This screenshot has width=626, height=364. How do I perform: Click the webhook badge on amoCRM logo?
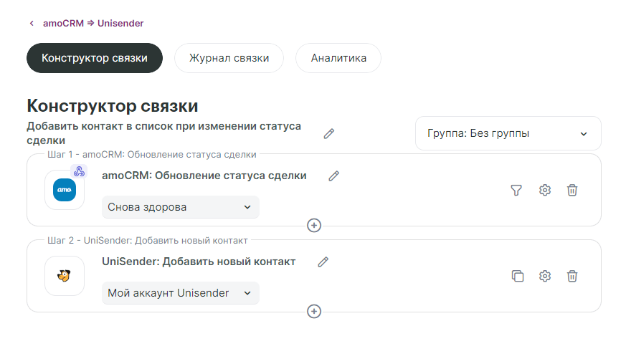pos(79,172)
